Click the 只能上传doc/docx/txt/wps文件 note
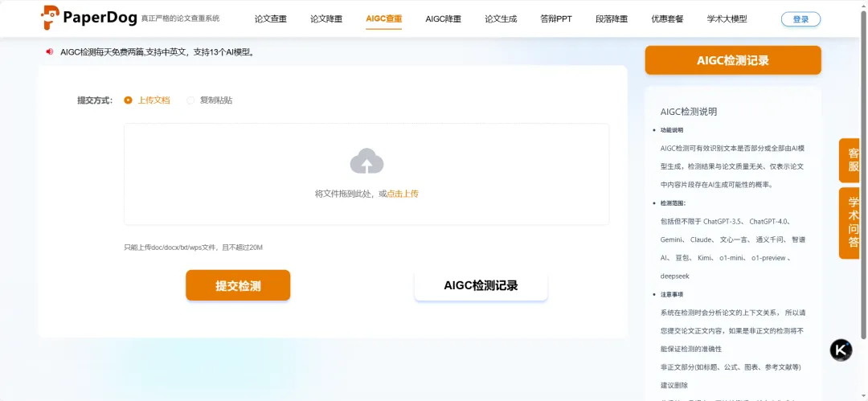 tap(193, 248)
